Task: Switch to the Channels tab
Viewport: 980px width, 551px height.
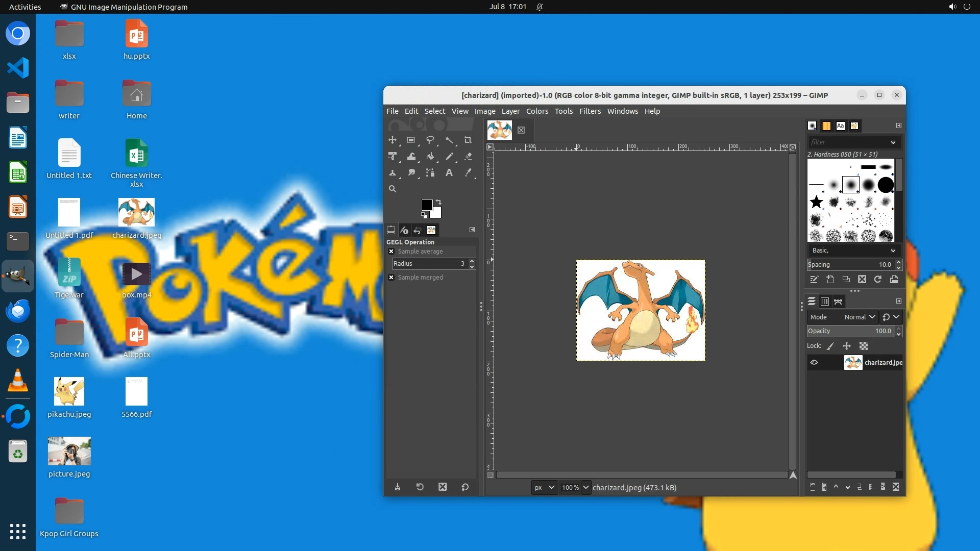Action: [x=825, y=302]
